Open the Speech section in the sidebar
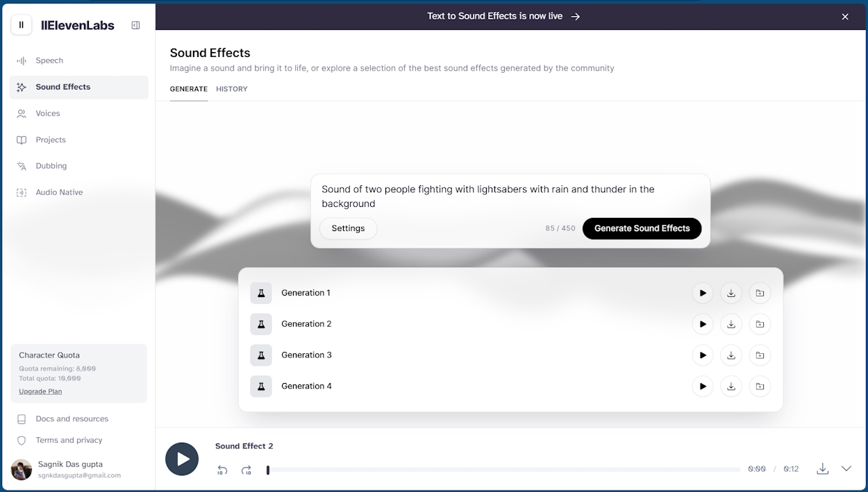The image size is (868, 492). click(x=49, y=60)
